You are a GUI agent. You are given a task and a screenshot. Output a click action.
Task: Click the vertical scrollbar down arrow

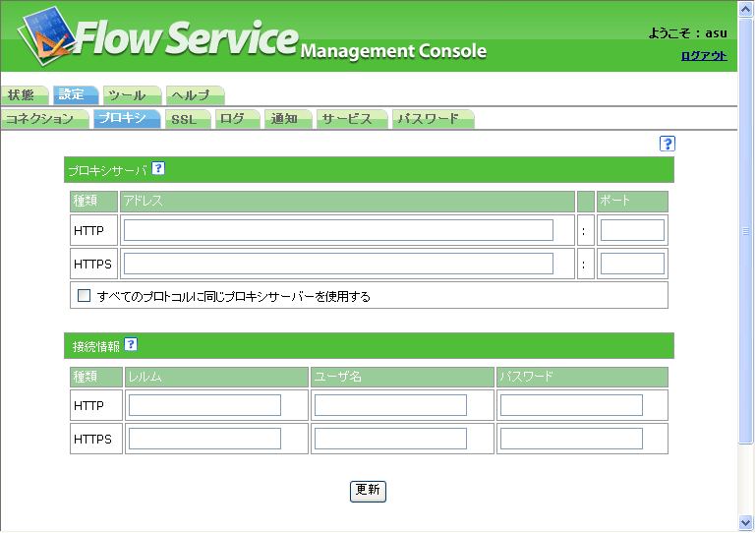(746, 523)
